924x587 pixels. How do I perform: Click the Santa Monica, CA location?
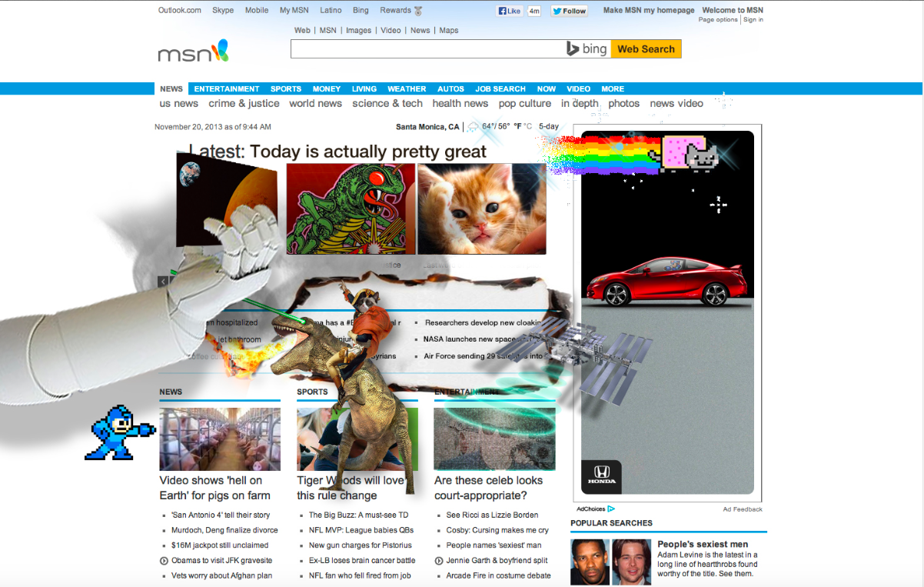click(x=427, y=126)
